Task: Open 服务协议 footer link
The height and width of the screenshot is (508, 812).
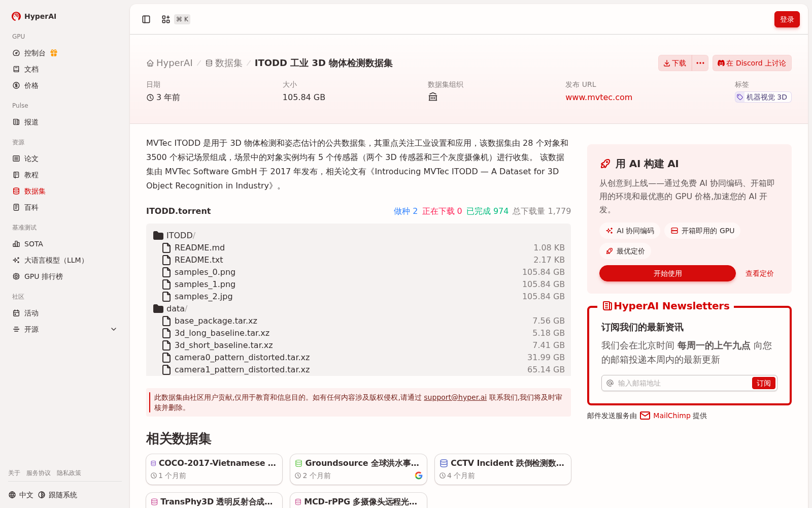Action: pos(39,473)
